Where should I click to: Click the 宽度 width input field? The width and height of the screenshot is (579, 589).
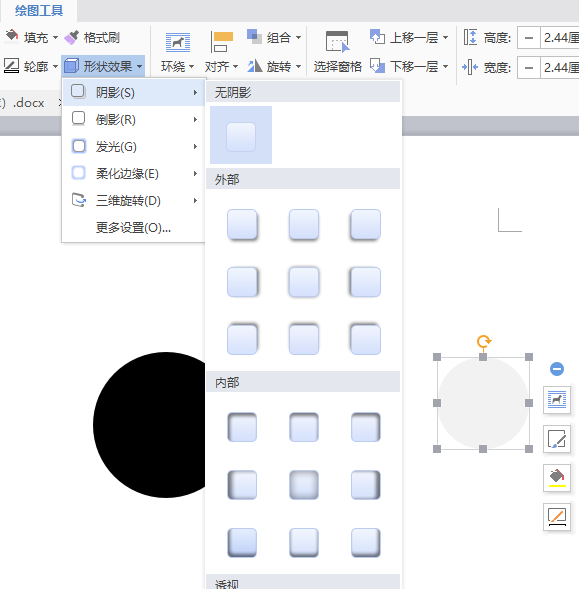(560, 68)
